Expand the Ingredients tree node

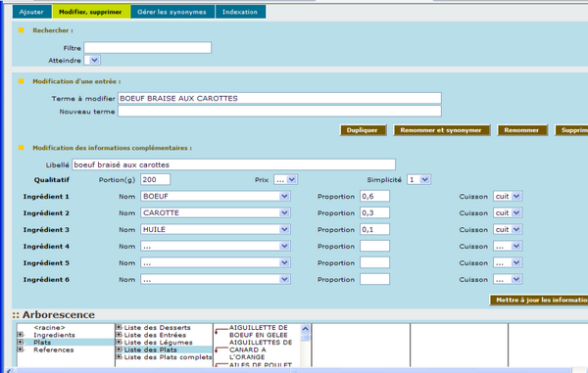tap(21, 335)
